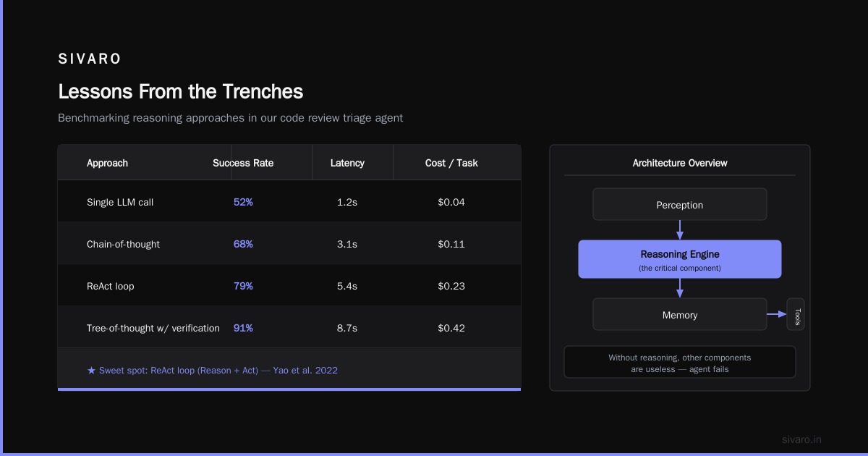Click the Success Rate column header
The image size is (868, 456).
click(x=243, y=163)
